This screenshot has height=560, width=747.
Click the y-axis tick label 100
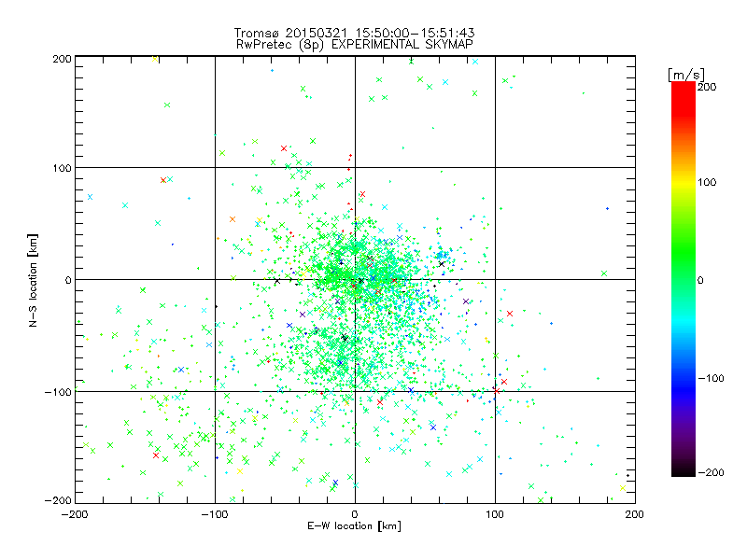62,168
